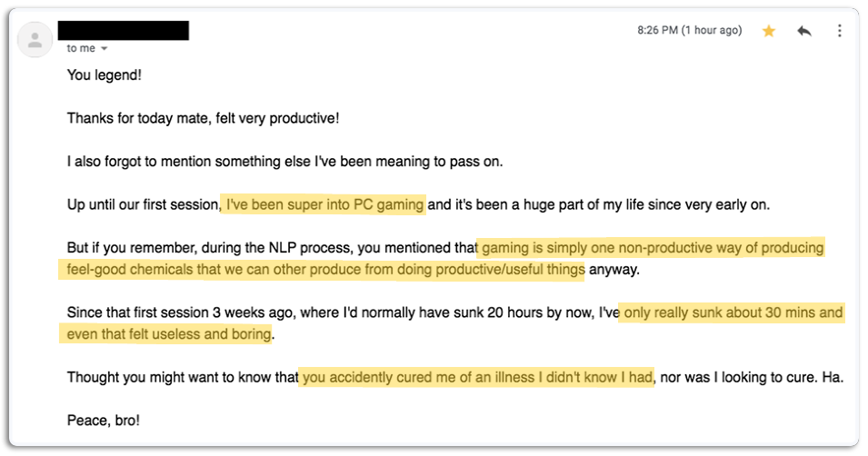Click the 'Peace, bro!' closing line
The height and width of the screenshot is (456, 868).
coord(104,421)
